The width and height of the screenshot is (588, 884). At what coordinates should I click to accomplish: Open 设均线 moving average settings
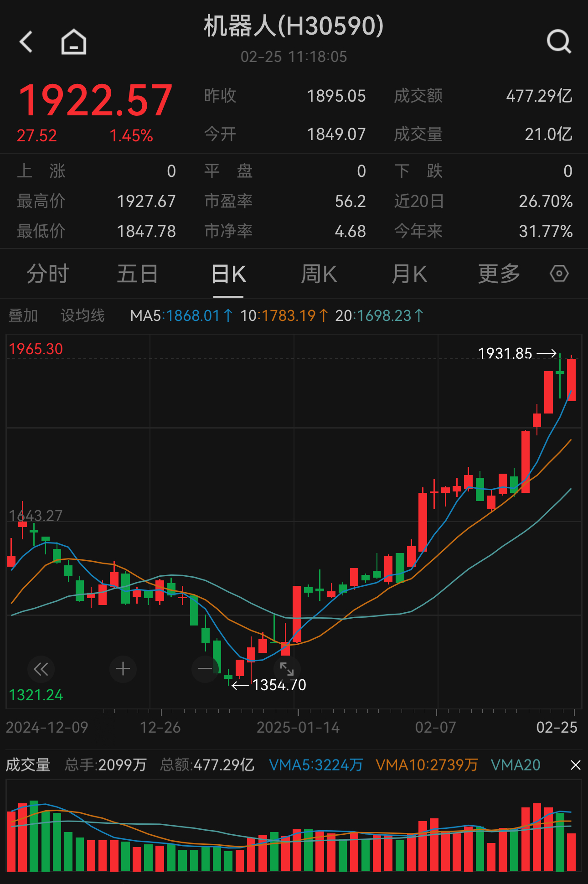[x=83, y=315]
